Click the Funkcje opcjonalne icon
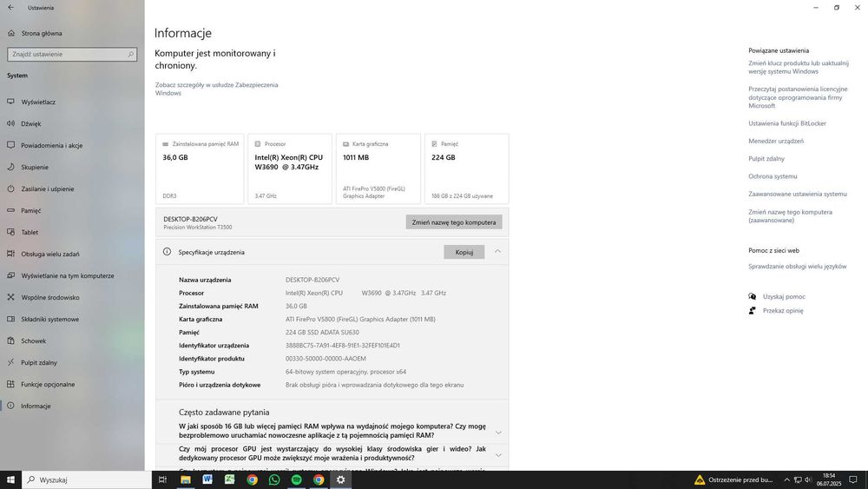Image resolution: width=868 pixels, height=489 pixels. click(10, 384)
